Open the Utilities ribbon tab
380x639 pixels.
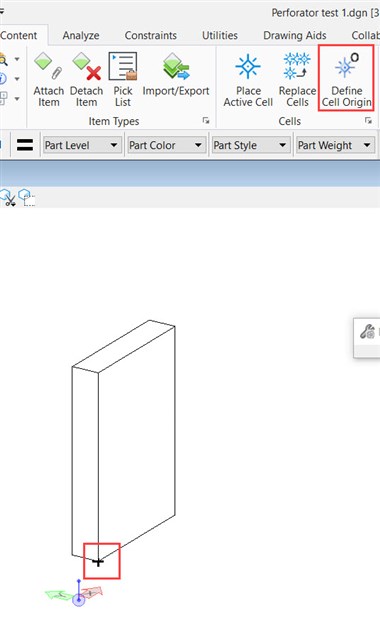(220, 35)
